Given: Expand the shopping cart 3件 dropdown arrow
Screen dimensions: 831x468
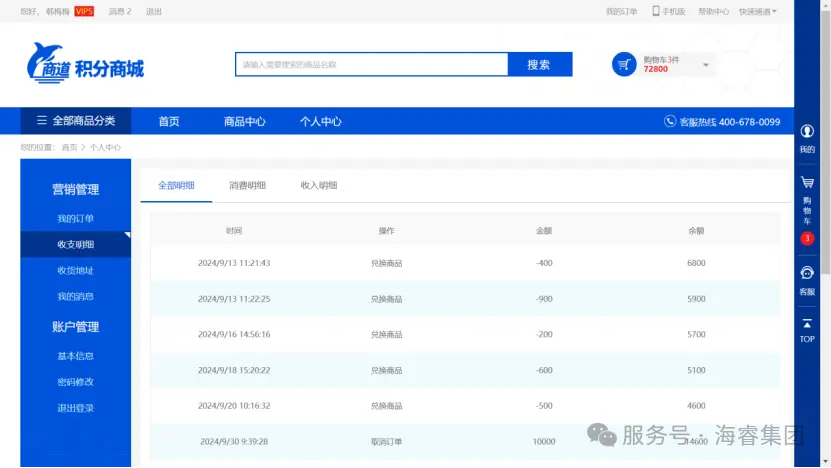Looking at the screenshot, I should 705,65.
